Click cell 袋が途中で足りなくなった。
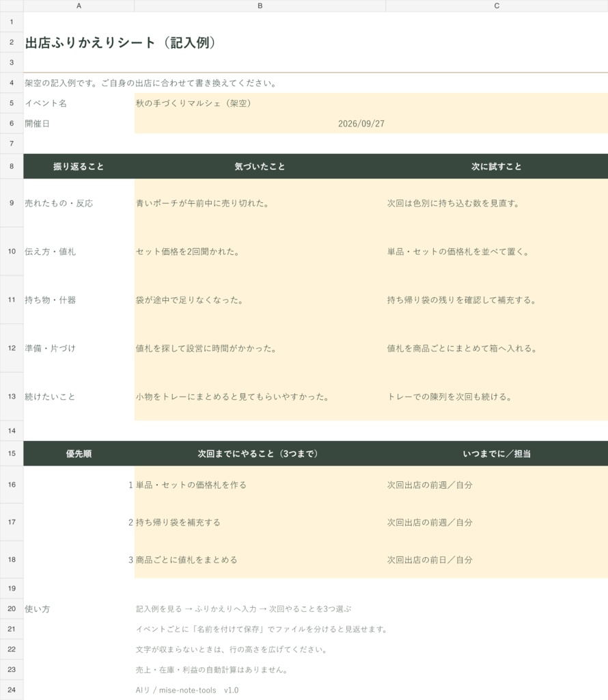This screenshot has width=608, height=700. tap(260, 300)
